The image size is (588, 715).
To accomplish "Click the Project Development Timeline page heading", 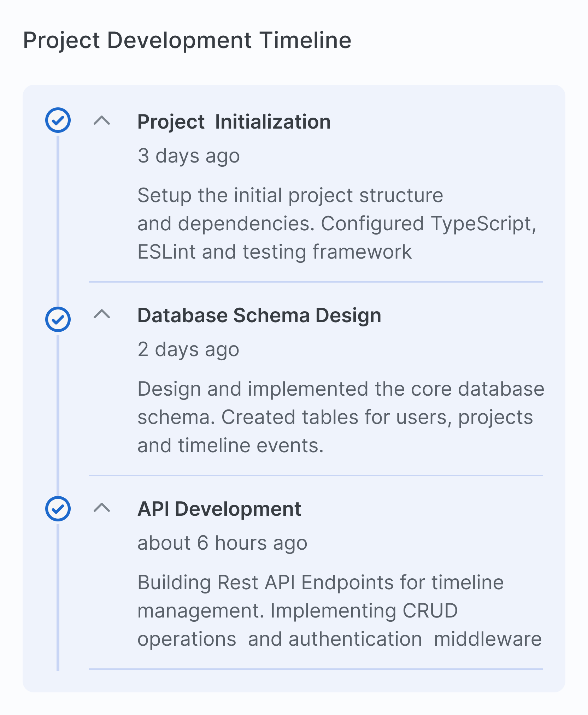I will [x=187, y=40].
